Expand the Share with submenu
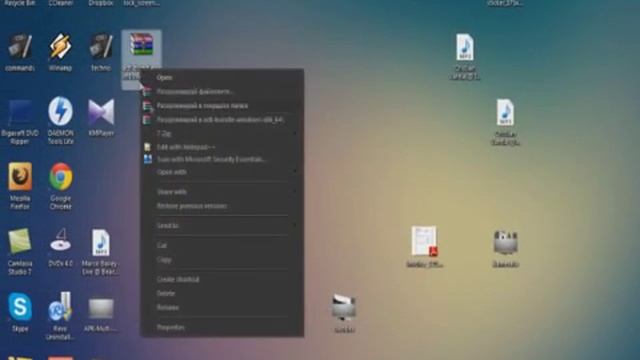Viewport: 640px width, 360px height. [x=222, y=191]
